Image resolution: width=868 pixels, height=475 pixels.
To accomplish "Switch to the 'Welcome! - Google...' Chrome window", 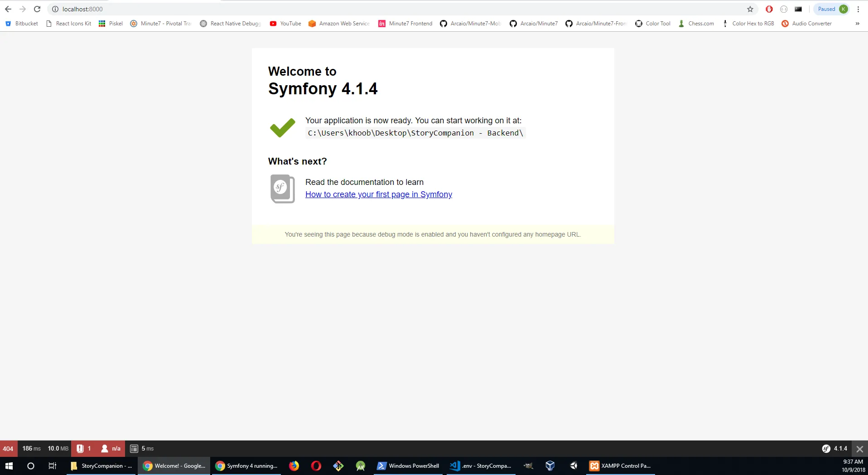I will pyautogui.click(x=174, y=466).
